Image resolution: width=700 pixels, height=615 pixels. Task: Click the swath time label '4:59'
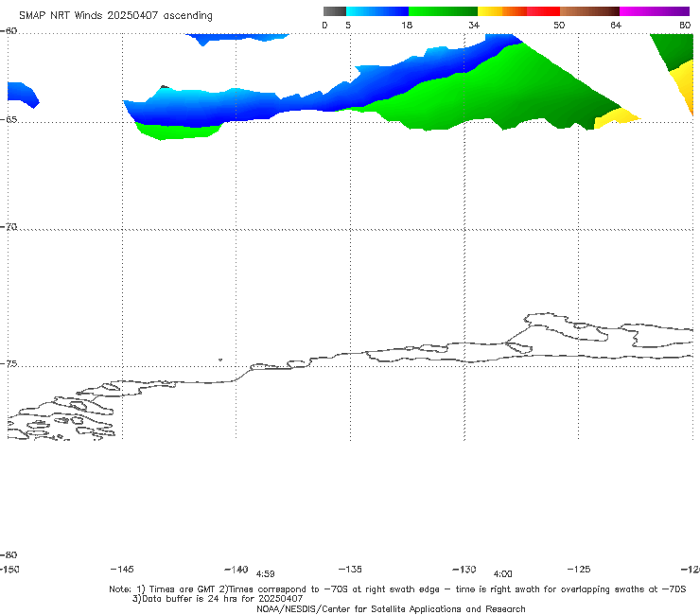click(265, 574)
